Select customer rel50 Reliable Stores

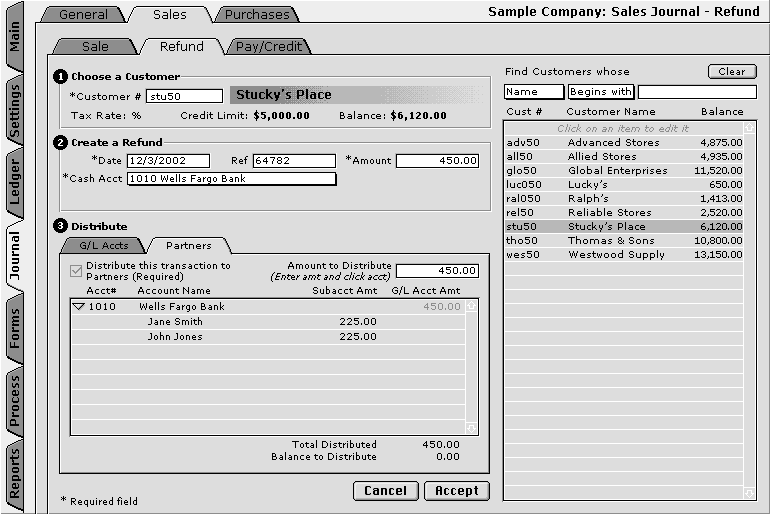tap(624, 213)
